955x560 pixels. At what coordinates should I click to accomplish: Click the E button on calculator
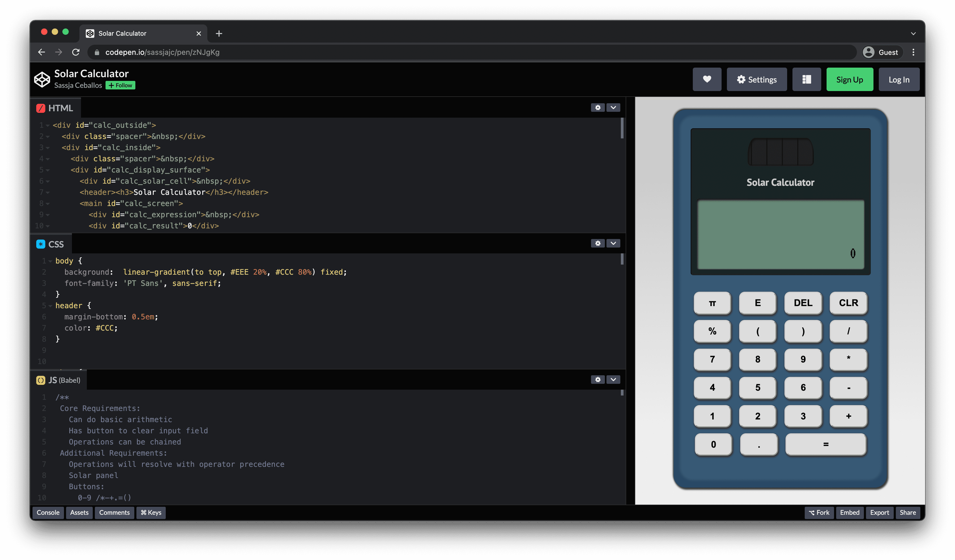(x=758, y=303)
